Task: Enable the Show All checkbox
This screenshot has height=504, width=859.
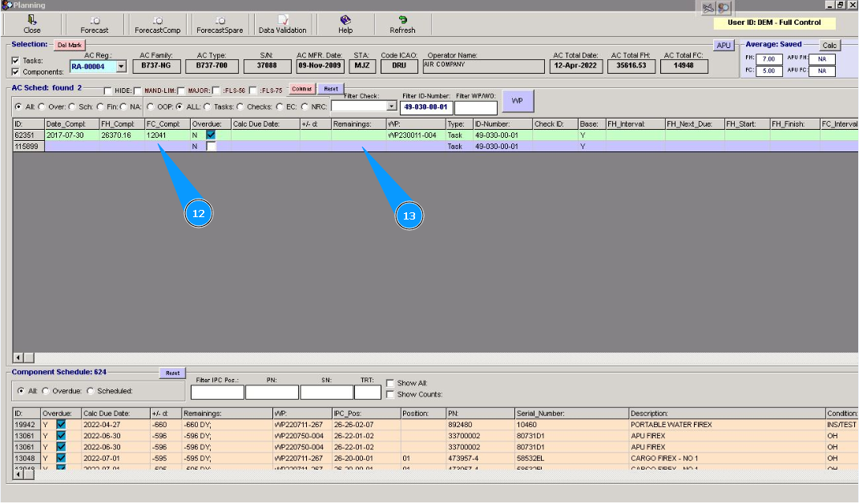Action: point(390,384)
